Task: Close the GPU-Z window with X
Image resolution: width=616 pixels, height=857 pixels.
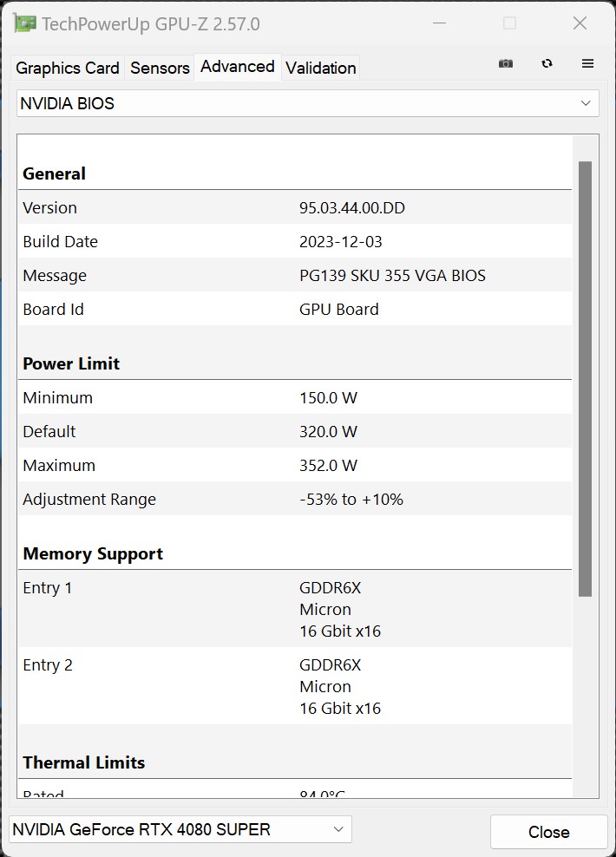Action: tap(580, 23)
